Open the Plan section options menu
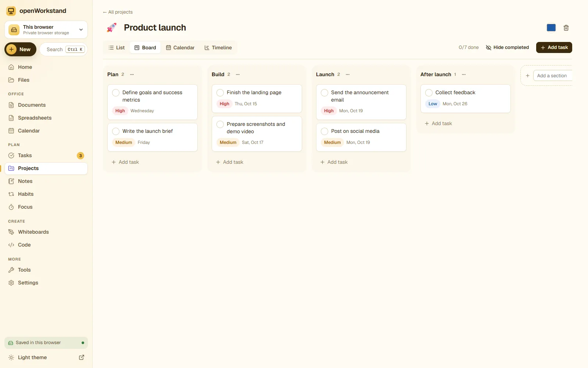 132,74
